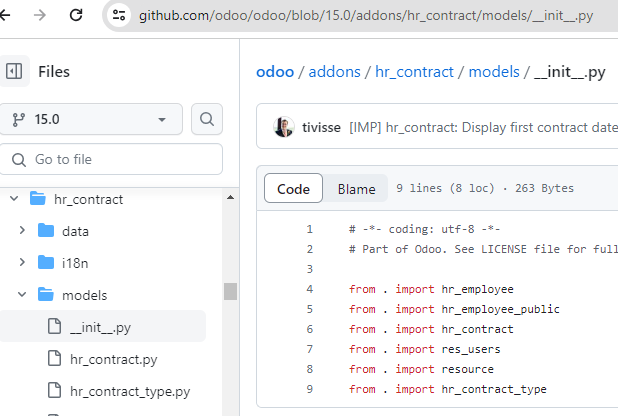Screen dimensions: 618x416
Task: Collapse the hr_contract folder chevron
Action: point(14,198)
